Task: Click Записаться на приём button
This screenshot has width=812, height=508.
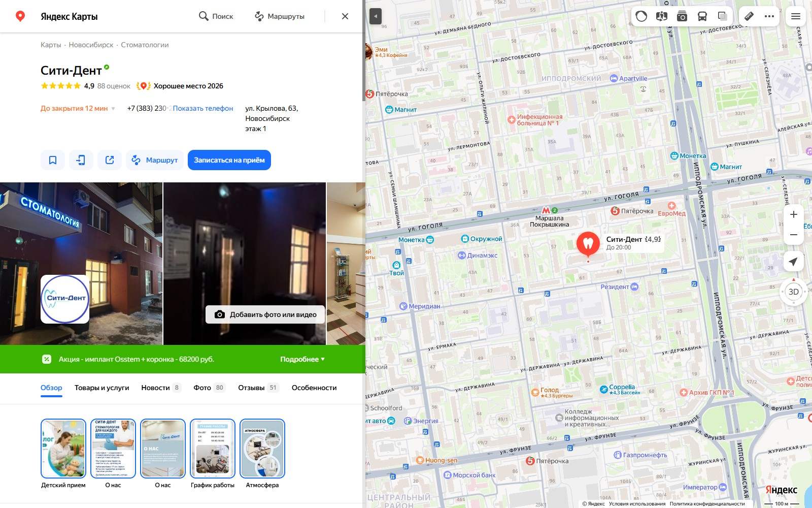Action: pos(229,160)
